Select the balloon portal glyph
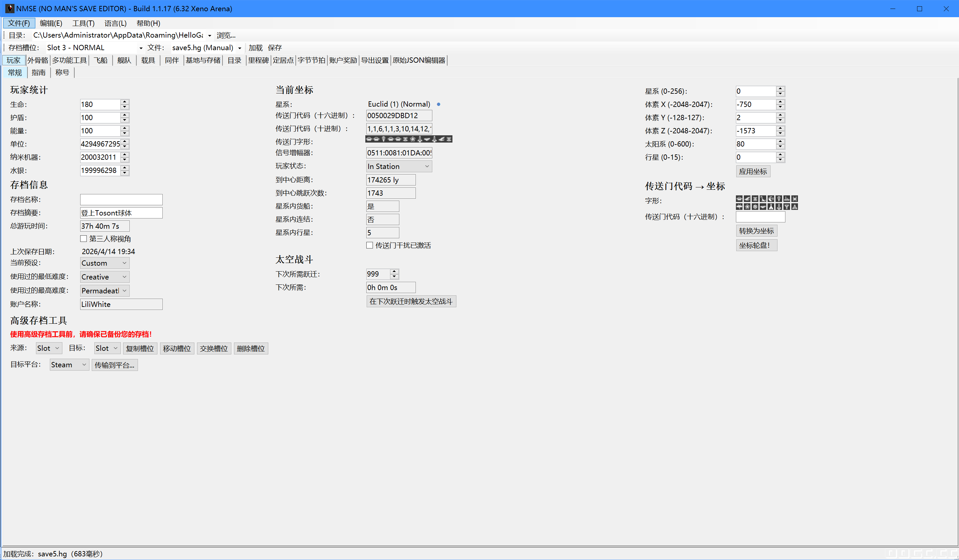This screenshot has width=959, height=560. [779, 199]
